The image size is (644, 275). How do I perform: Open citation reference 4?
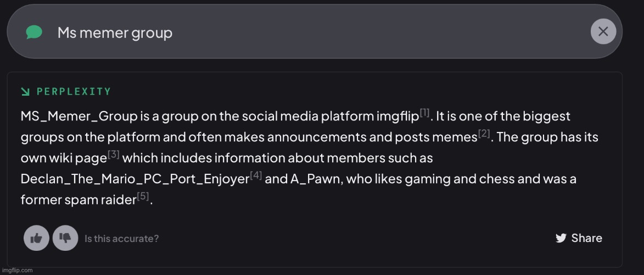coord(255,175)
